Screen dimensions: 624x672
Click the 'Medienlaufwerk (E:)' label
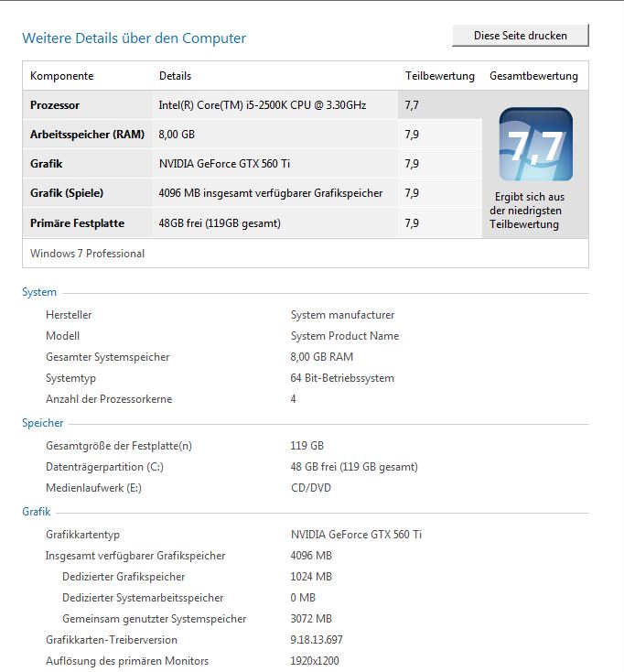[x=93, y=488]
